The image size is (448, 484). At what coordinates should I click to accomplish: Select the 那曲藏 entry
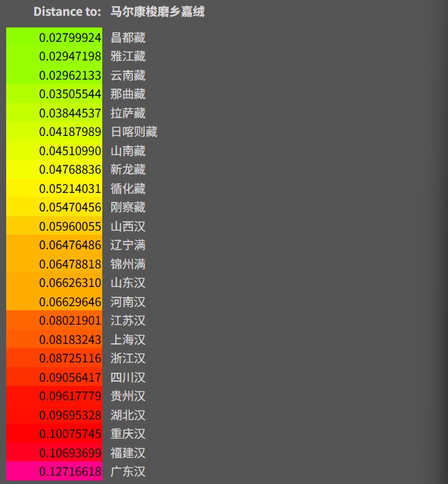(x=128, y=94)
